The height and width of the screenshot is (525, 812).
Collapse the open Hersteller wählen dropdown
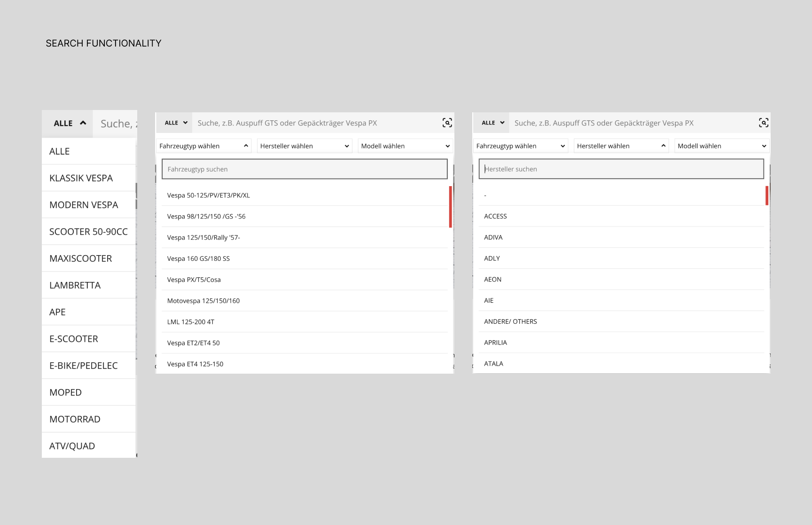[621, 146]
